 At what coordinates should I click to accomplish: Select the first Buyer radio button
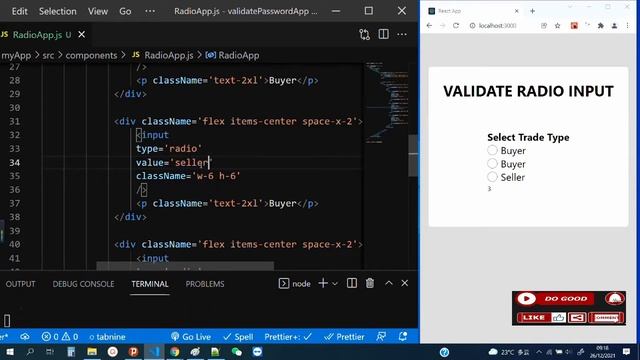[x=492, y=150]
